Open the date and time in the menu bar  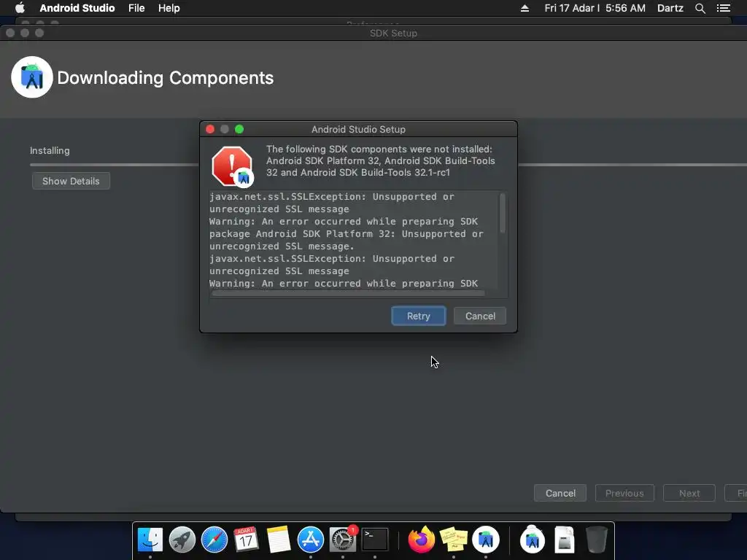595,8
